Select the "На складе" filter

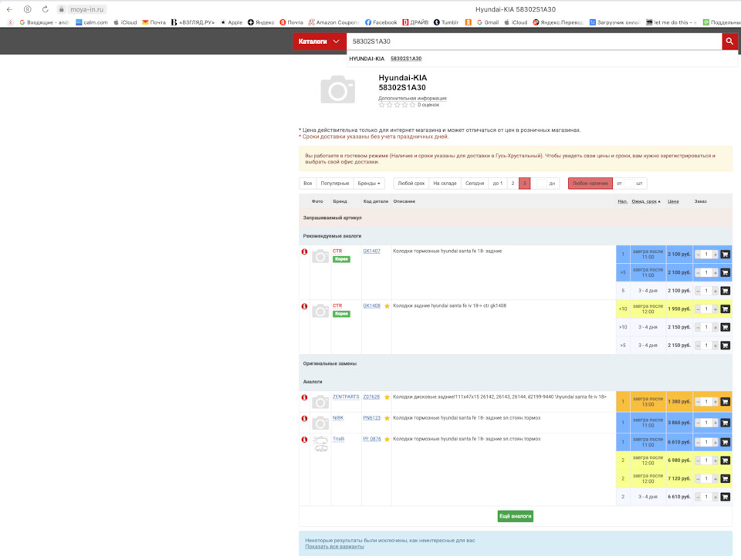(445, 184)
